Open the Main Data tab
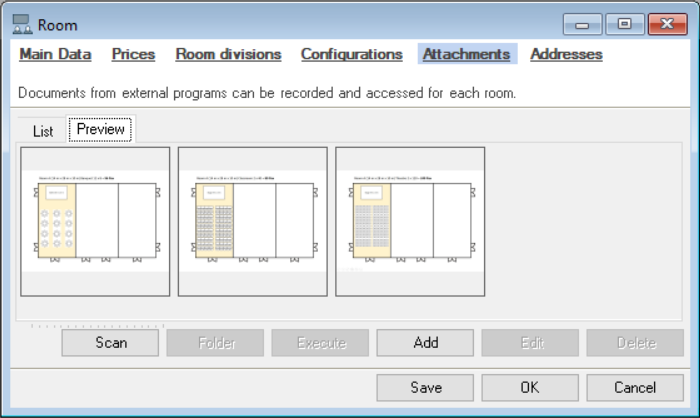The width and height of the screenshot is (700, 418). pyautogui.click(x=55, y=54)
